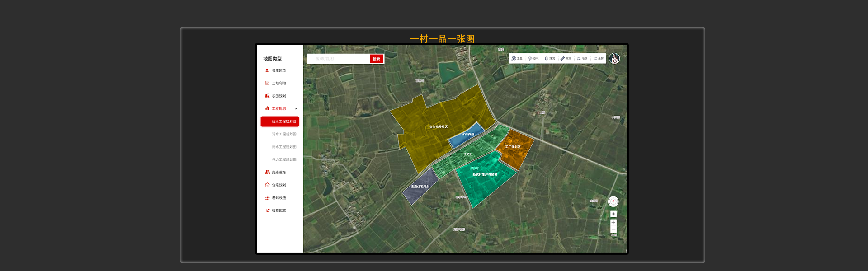Select 雨水工程规划图 menu item
Viewport: 868px width, 271px height.
tap(284, 147)
